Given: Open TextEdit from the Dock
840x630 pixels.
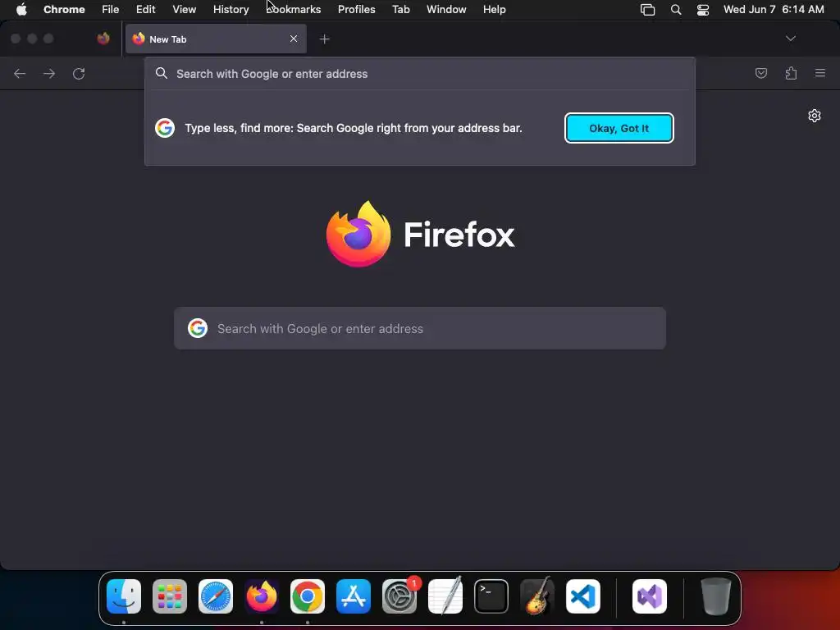Looking at the screenshot, I should click(x=445, y=596).
